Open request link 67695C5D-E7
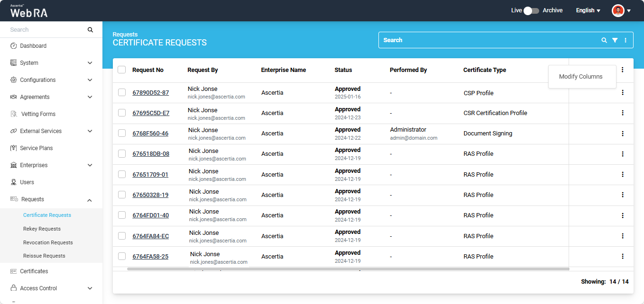 151,113
